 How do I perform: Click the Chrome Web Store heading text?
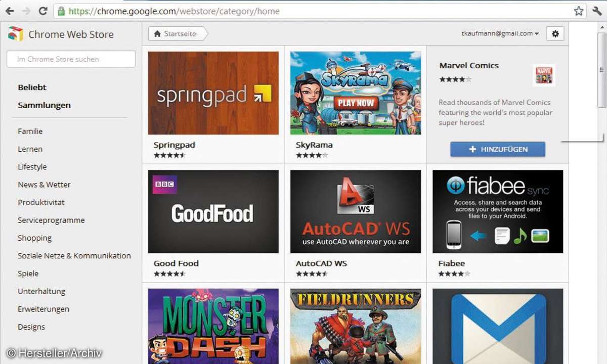click(71, 34)
